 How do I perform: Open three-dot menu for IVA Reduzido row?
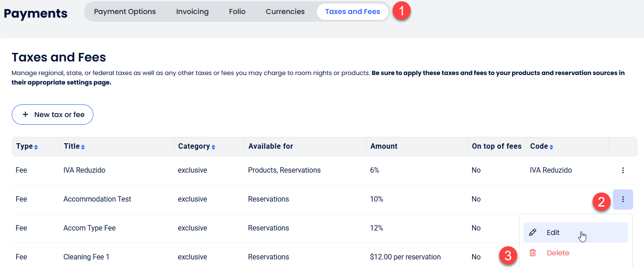click(x=623, y=170)
